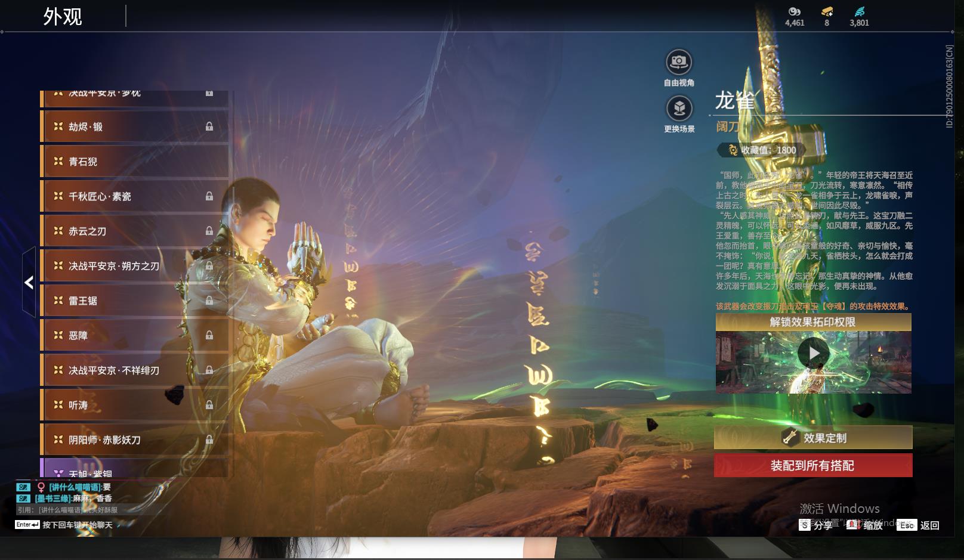
Task: Play the weapon effect preview video
Action: coord(814,354)
